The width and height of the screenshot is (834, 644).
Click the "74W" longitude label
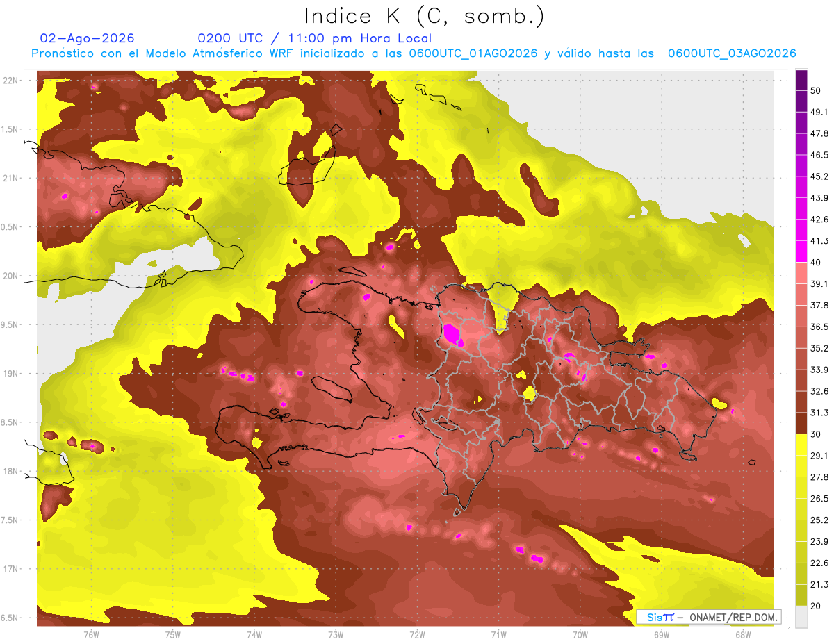click(x=254, y=634)
